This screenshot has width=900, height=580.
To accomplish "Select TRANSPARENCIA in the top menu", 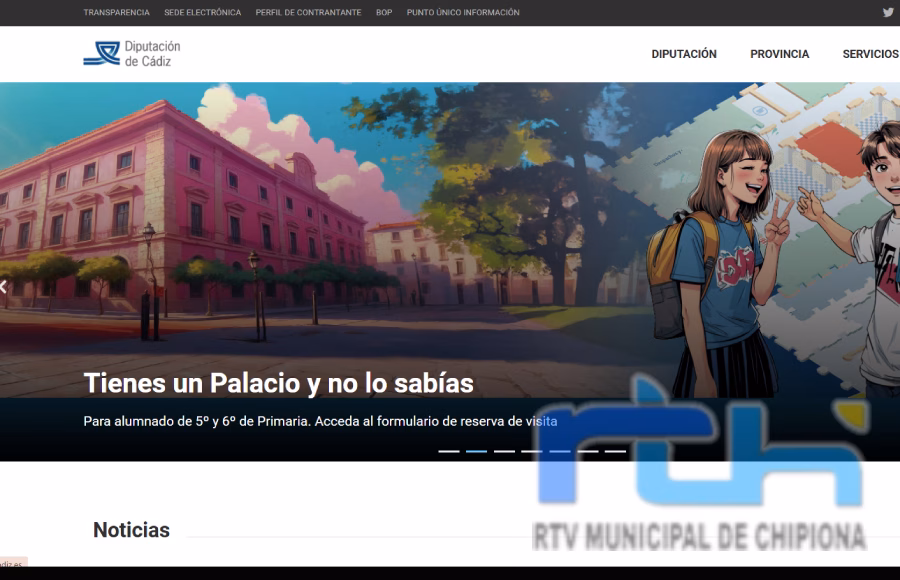I will (117, 13).
